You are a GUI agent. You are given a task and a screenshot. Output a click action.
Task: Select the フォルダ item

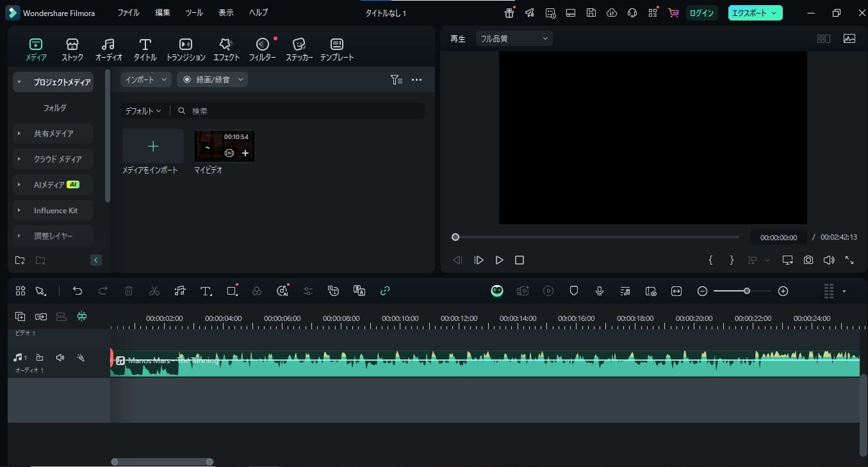point(54,108)
